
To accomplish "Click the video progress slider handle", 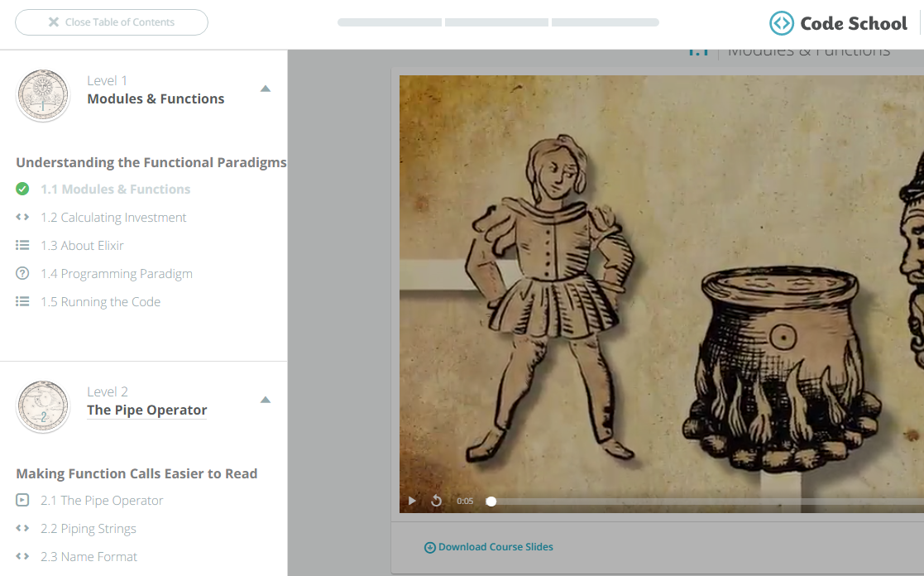I will coord(491,501).
